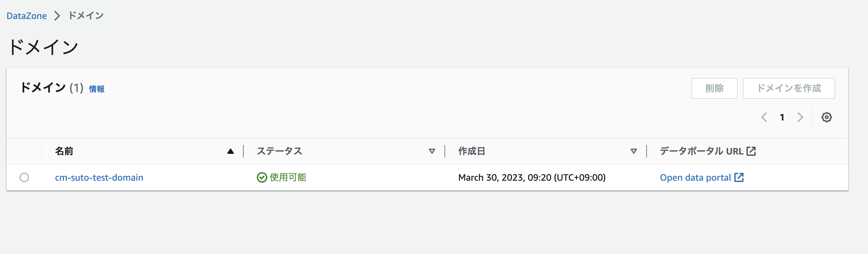Image resolution: width=868 pixels, height=254 pixels.
Task: Click the external link icon beside データポータル URL header
Action: [x=751, y=151]
